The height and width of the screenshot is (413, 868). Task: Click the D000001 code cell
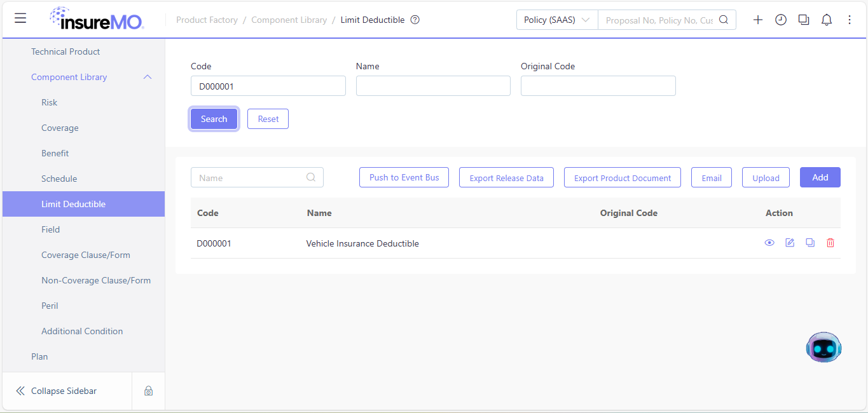(x=214, y=243)
